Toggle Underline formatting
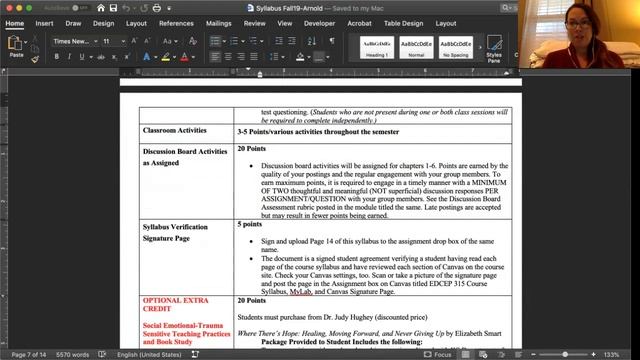This screenshot has width=640, height=360. (82, 57)
